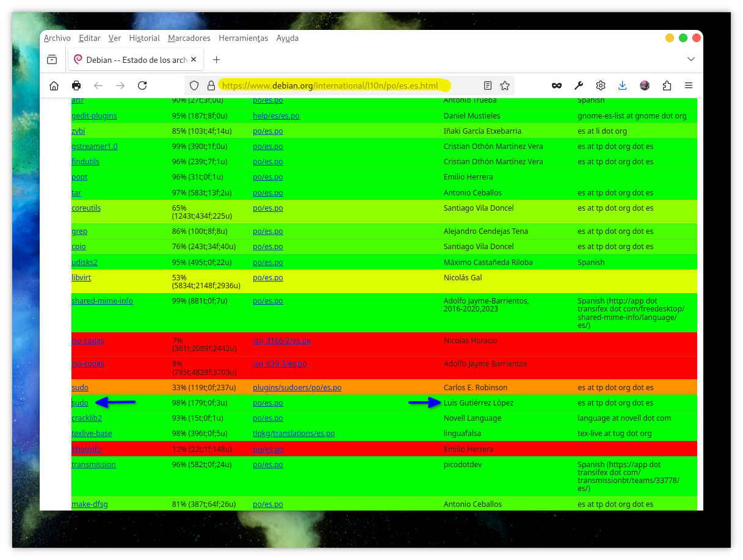Viewport: 743px width, 560px height.
Task: Go to the browser home page
Action: pyautogui.click(x=54, y=85)
